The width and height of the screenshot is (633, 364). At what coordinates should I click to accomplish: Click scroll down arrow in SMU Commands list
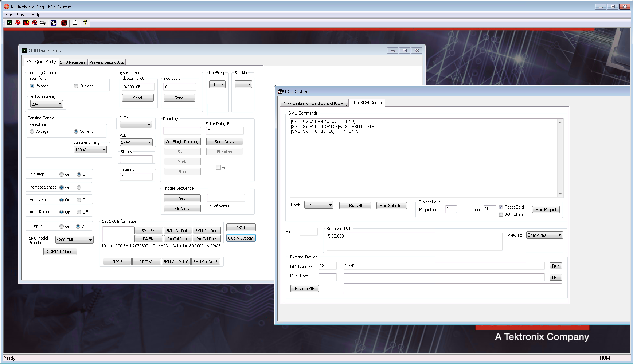560,194
